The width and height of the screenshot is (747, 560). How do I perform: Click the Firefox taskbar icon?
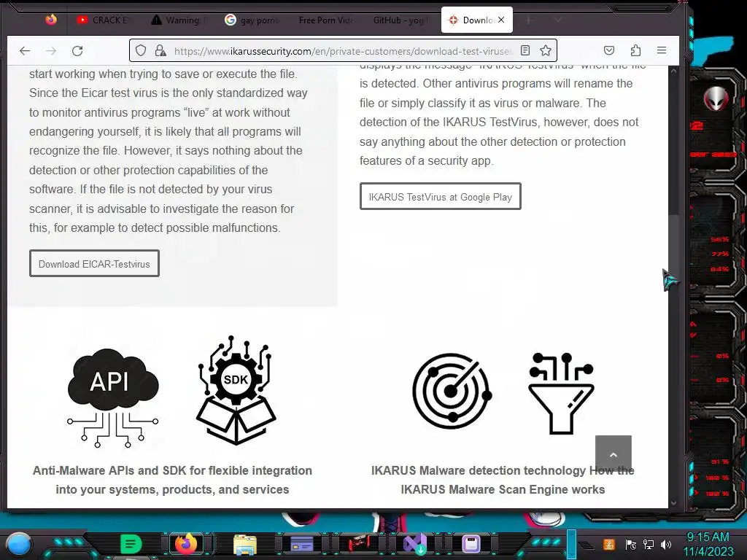click(186, 543)
